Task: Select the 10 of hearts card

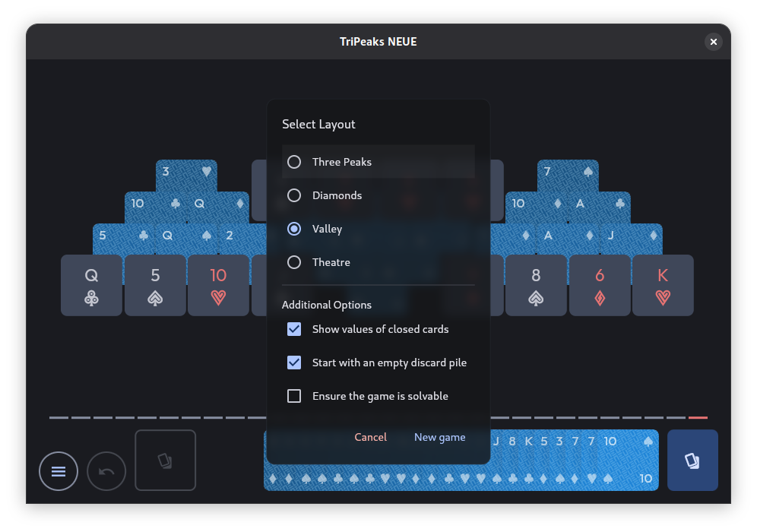Action: [218, 285]
